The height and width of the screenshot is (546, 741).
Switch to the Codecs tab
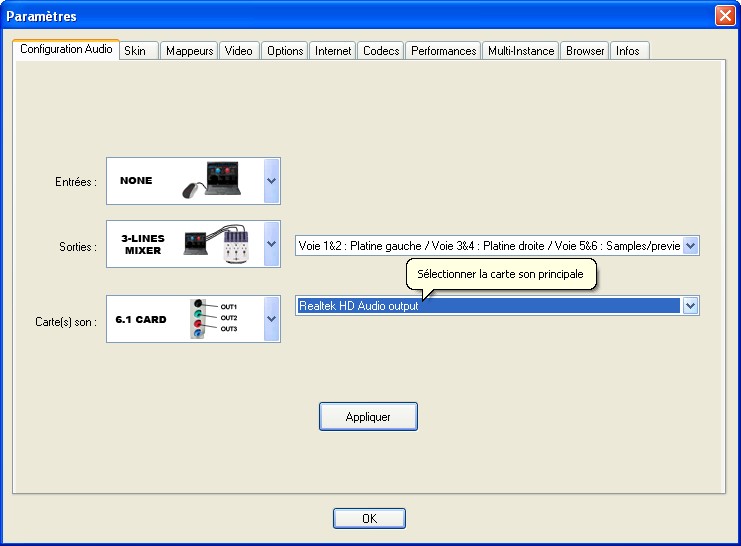pos(381,51)
